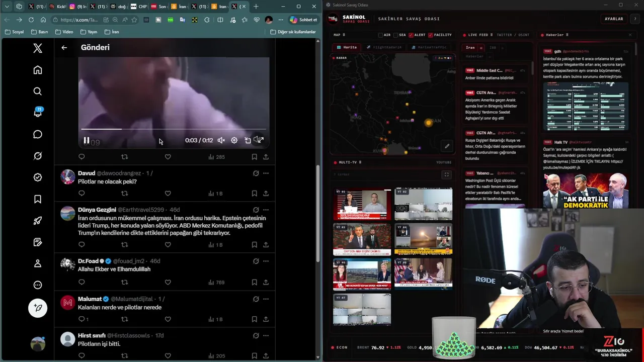
Task: Expand Multi-TV to fullscreen
Action: (x=446, y=174)
